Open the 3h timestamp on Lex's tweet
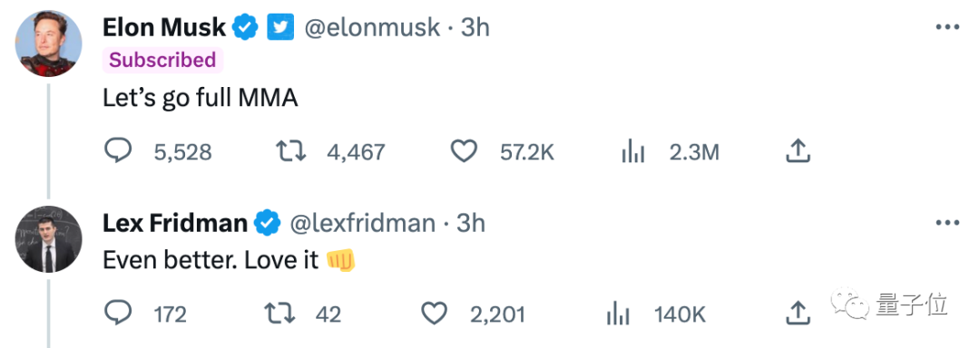The height and width of the screenshot is (348, 980). [471, 223]
